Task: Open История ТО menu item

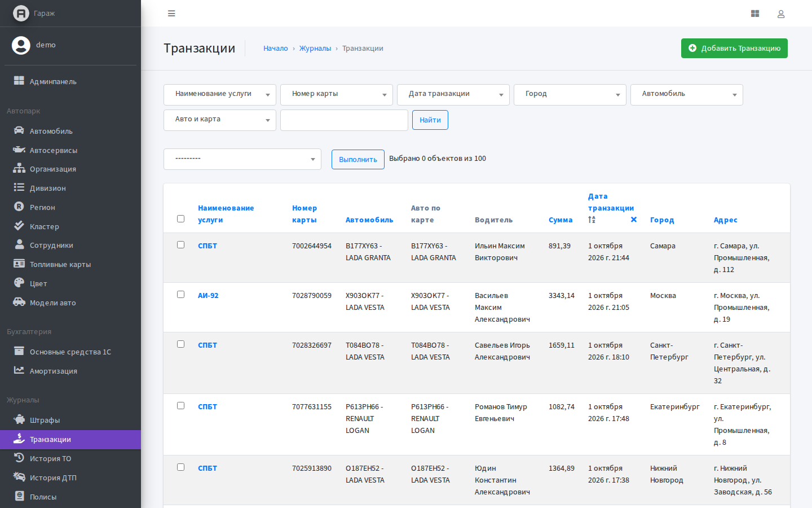Action: click(70, 459)
